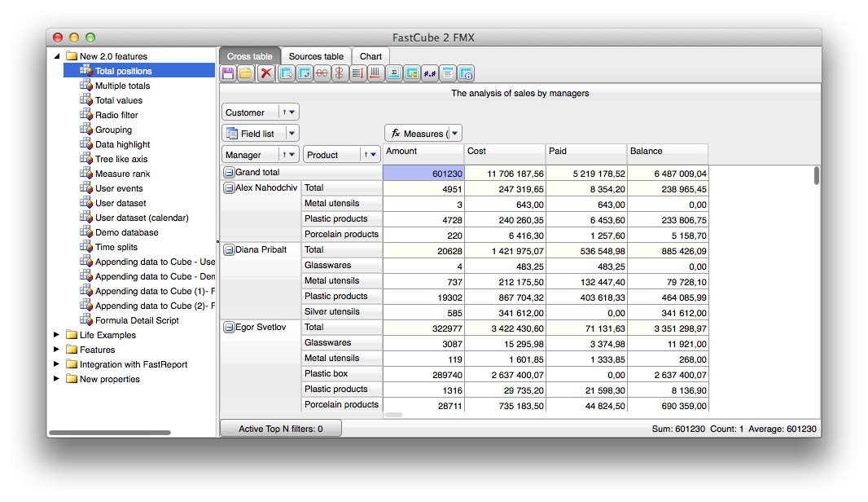
Task: Open the Tree like axis example
Action: tap(121, 159)
